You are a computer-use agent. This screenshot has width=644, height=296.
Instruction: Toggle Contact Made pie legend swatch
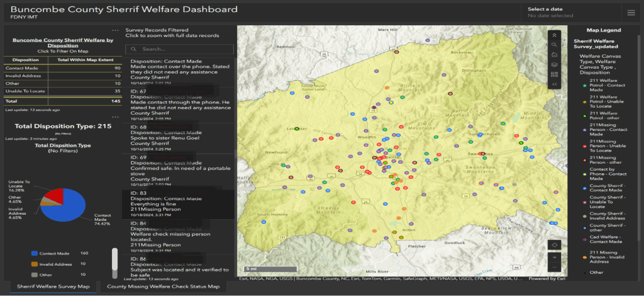click(x=35, y=254)
